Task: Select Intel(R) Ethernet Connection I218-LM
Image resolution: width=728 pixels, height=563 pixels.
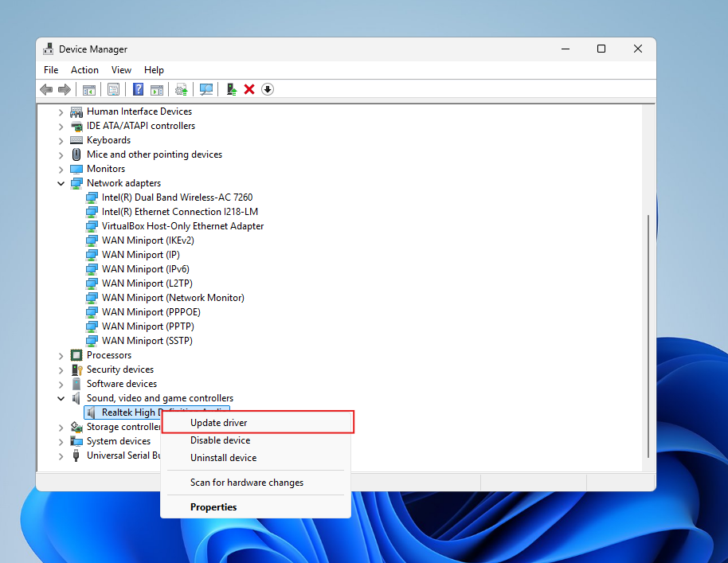Action: (x=179, y=212)
